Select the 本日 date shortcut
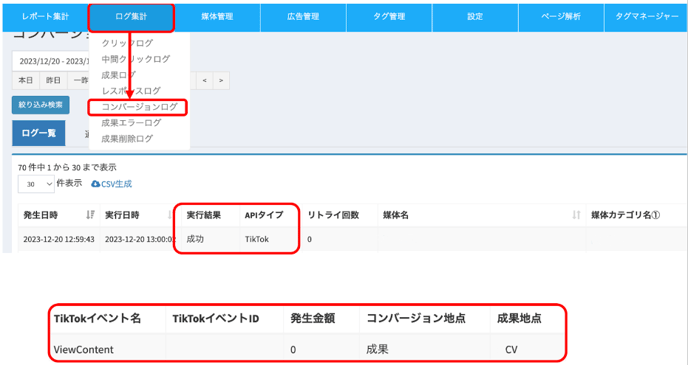The height and width of the screenshot is (365, 688). [25, 81]
